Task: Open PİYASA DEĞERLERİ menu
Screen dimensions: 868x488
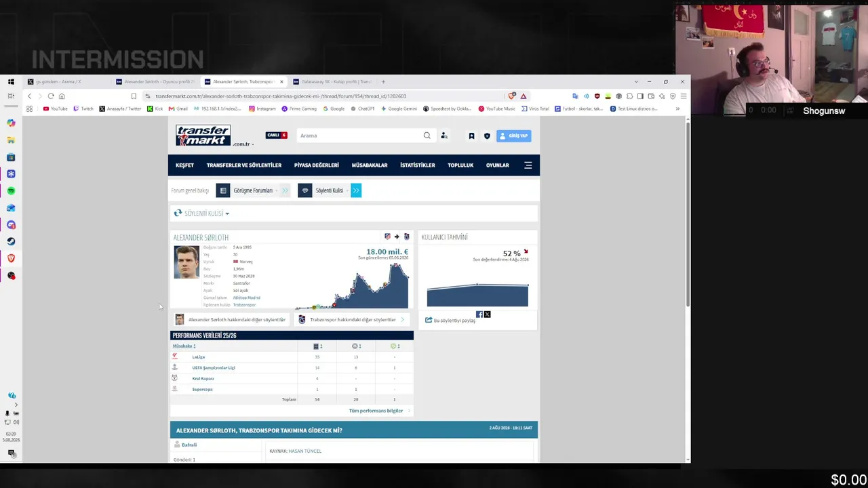Action: click(x=316, y=165)
